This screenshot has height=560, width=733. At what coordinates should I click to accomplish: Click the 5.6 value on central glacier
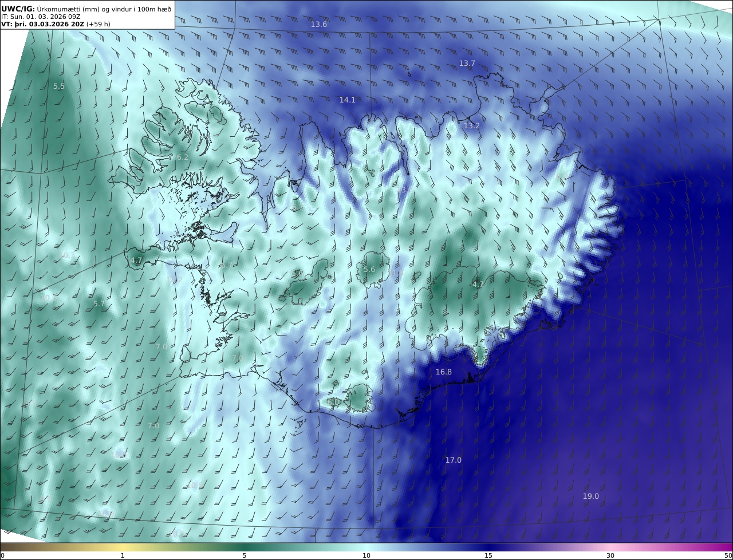tap(369, 269)
